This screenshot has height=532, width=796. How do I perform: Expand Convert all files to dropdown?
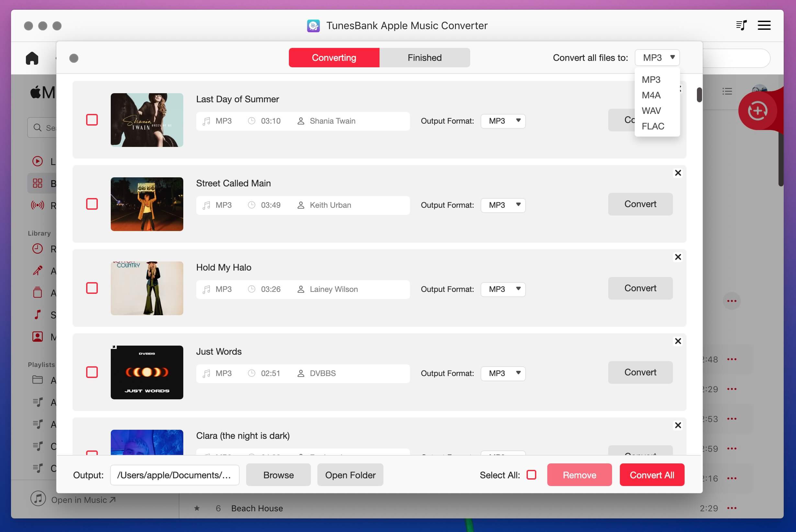657,57
